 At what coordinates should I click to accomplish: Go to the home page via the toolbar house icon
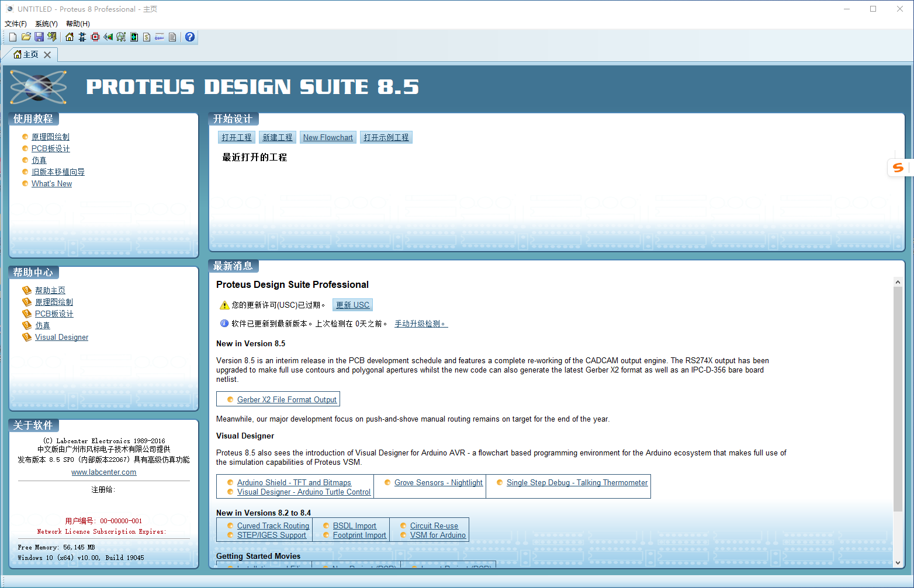click(70, 37)
